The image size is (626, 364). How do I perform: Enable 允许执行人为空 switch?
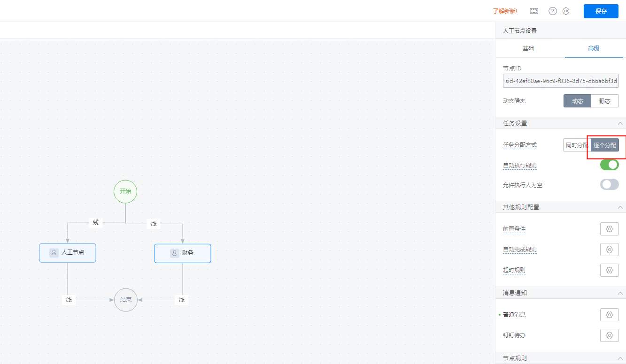pos(610,184)
